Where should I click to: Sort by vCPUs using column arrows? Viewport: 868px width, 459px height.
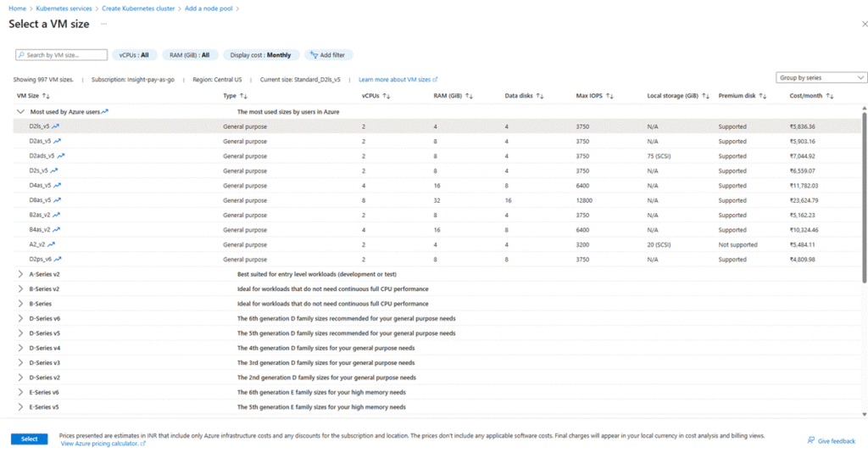(386, 96)
